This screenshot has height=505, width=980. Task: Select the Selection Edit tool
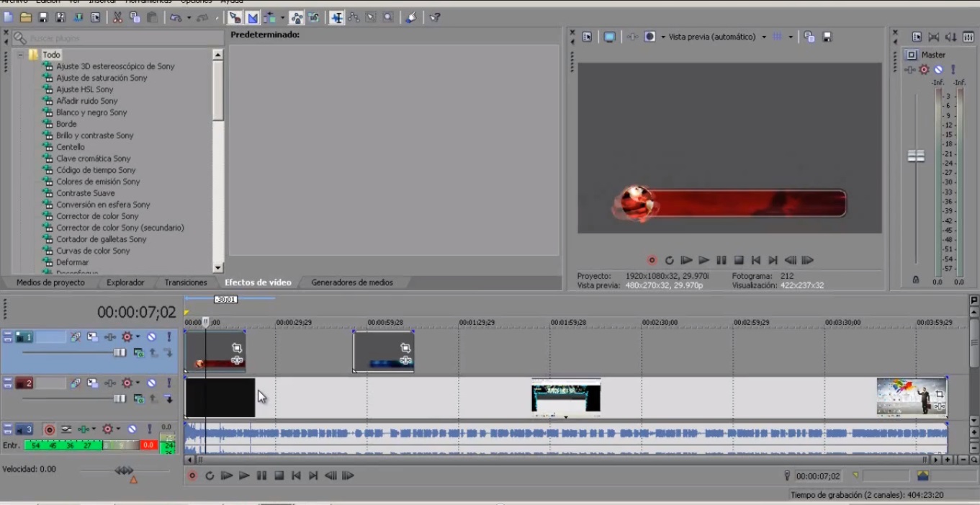click(371, 17)
